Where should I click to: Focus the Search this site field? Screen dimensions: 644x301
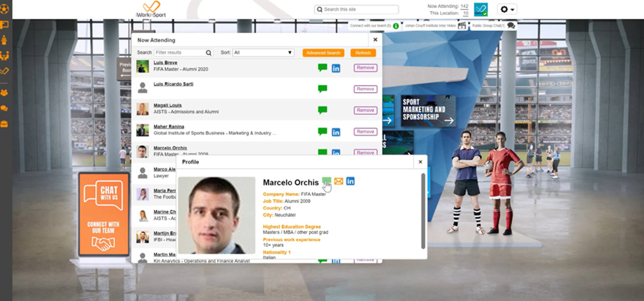click(357, 9)
